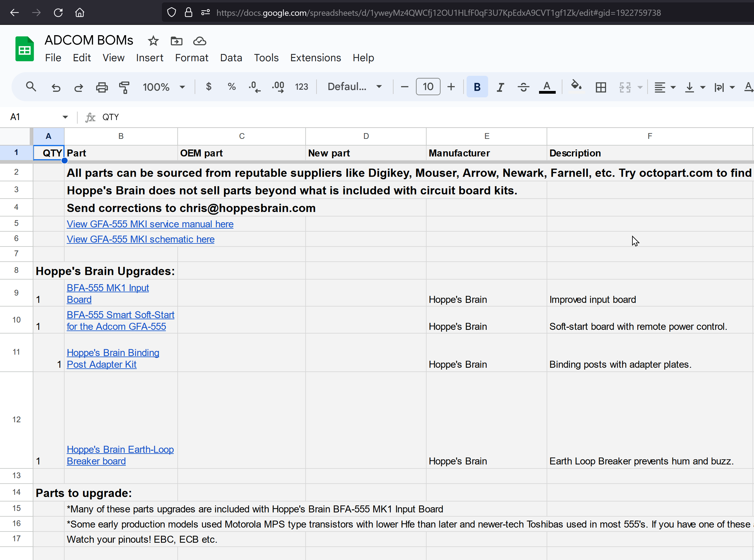Open the Hoppe's Brain Earth-Loop Breaker board link

(120, 455)
